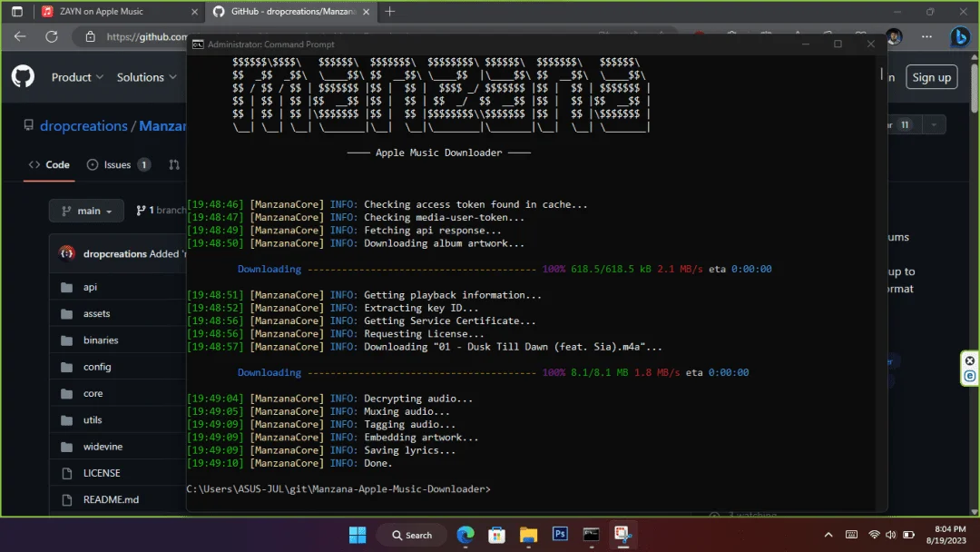Close the GitHub dropcreations tab
Image resolution: width=980 pixels, height=552 pixels.
click(367, 11)
